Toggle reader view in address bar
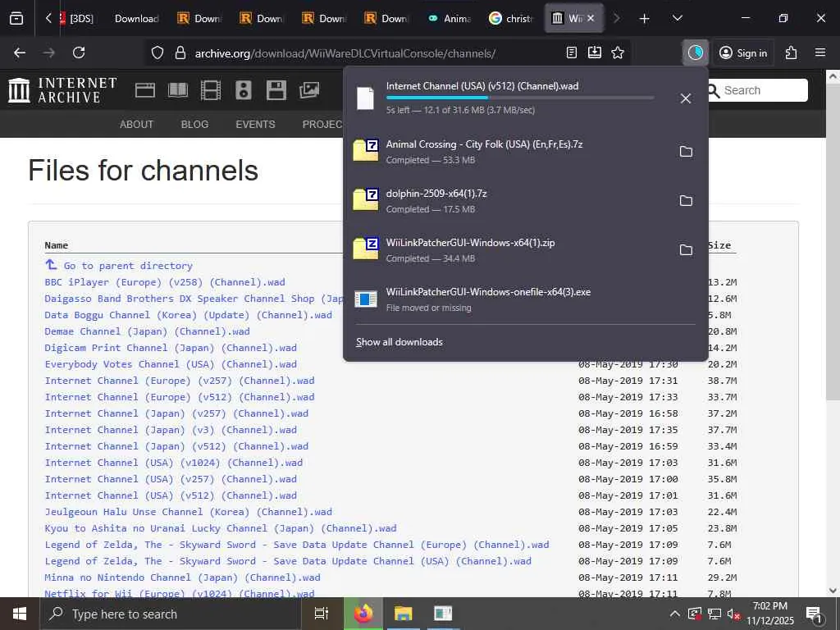Viewport: 840px width, 630px height. click(572, 52)
